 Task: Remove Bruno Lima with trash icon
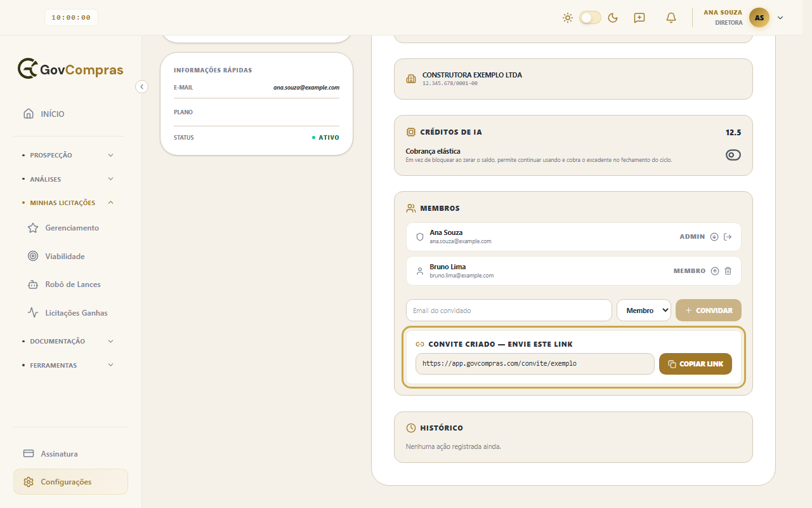coord(728,271)
